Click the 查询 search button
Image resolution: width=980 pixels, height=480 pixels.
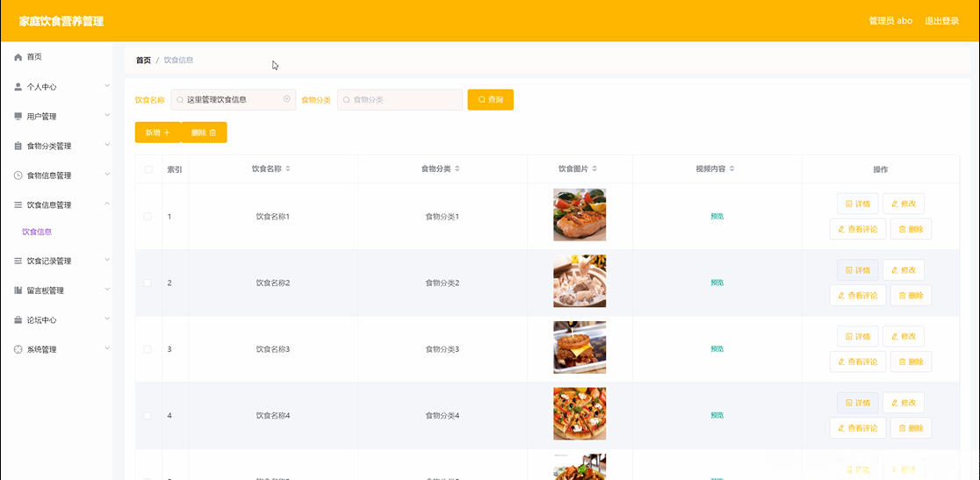click(x=491, y=100)
